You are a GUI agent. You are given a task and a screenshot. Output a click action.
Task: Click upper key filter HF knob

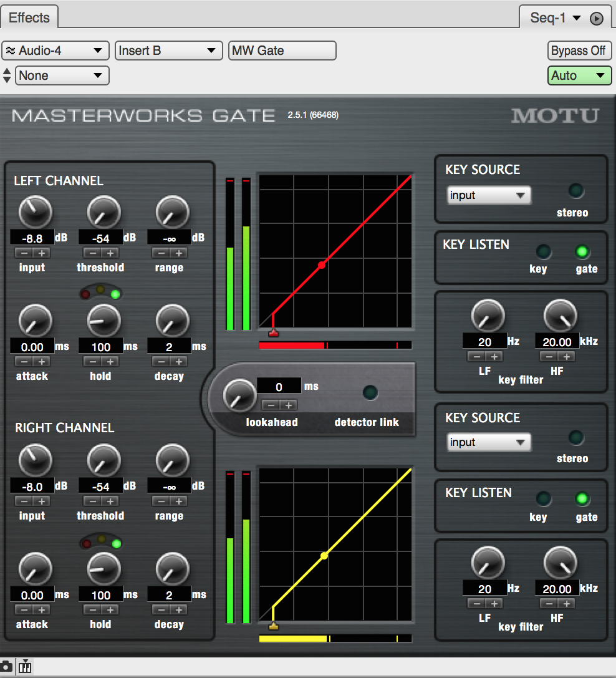(561, 316)
